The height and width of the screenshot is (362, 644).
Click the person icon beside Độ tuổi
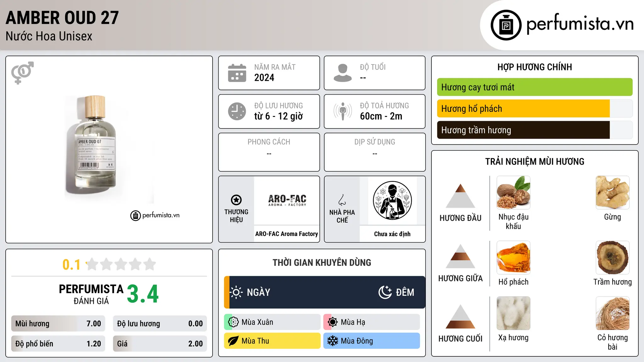[x=343, y=73]
